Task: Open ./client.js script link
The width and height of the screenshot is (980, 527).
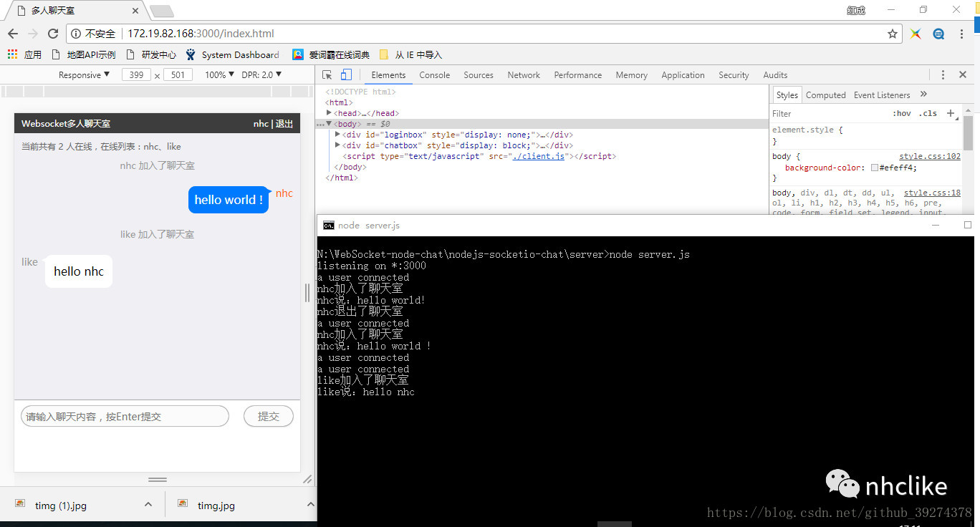Action: 539,156
